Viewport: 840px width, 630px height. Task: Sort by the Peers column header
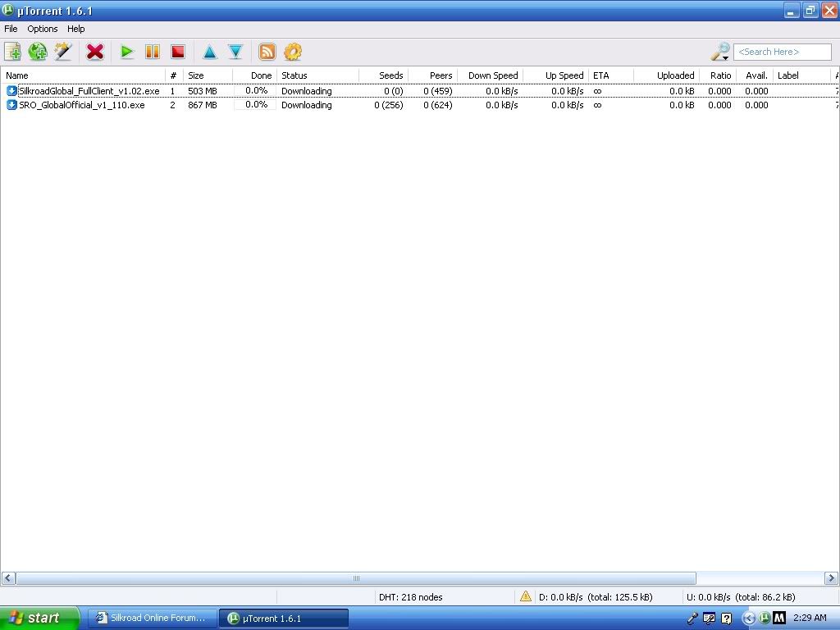point(433,75)
